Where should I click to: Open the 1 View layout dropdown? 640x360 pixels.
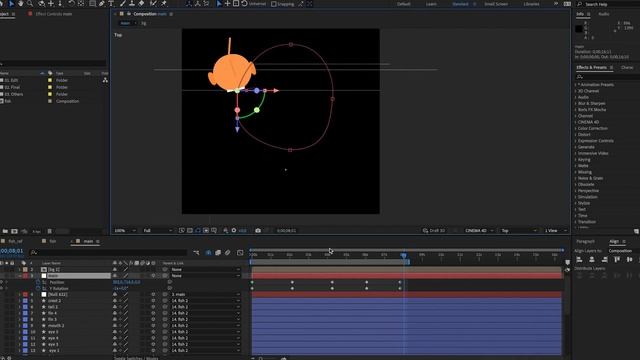(x=556, y=231)
